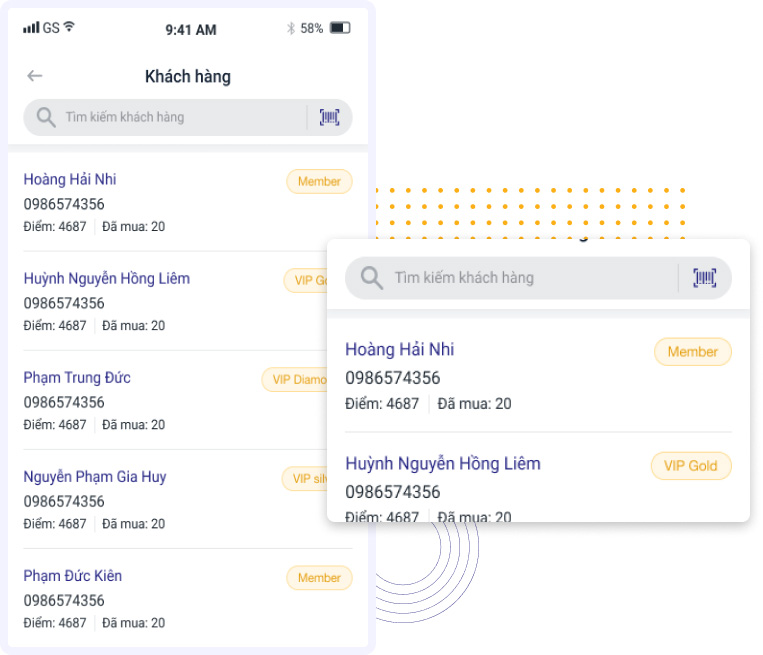The width and height of the screenshot is (763, 655).
Task: Click magnifier icon in enlarged search card
Action: (x=372, y=278)
